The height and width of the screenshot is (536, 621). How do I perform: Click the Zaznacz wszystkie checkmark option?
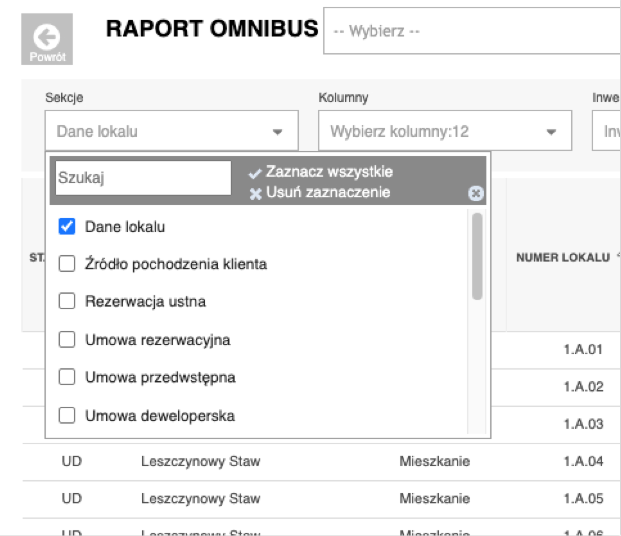tap(321, 172)
